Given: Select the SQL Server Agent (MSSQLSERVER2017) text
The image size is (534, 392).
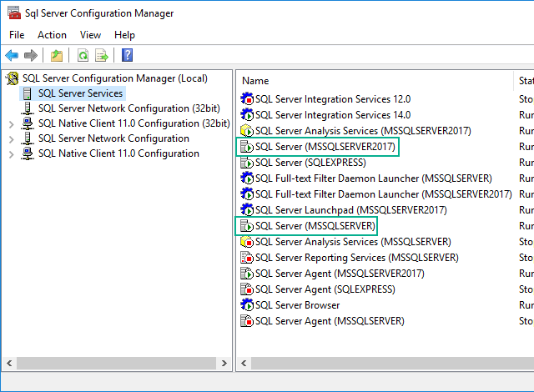Looking at the screenshot, I should pyautogui.click(x=340, y=274).
